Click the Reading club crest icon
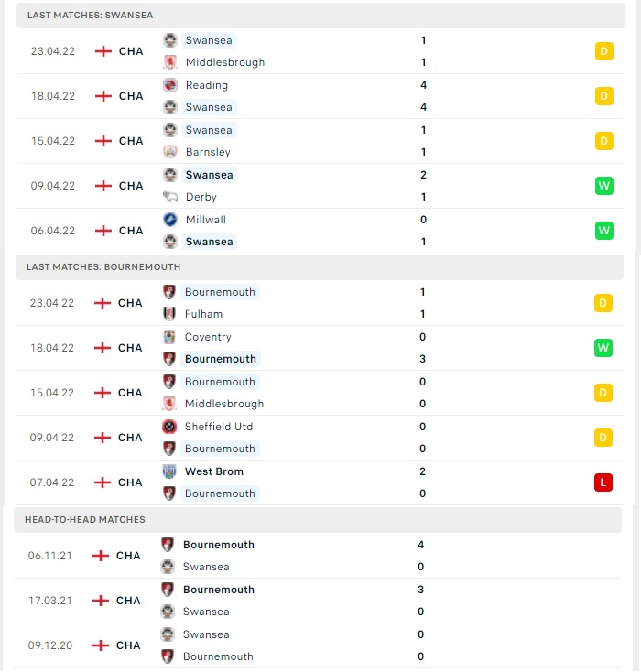Image resolution: width=641 pixels, height=672 pixels. click(170, 85)
